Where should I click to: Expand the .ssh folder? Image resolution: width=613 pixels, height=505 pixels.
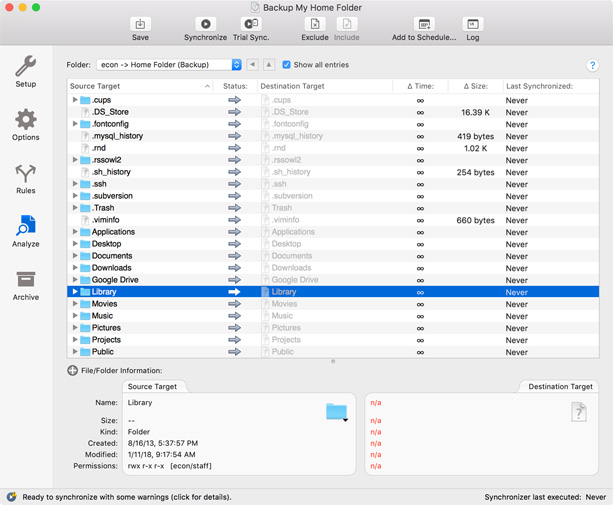click(75, 183)
